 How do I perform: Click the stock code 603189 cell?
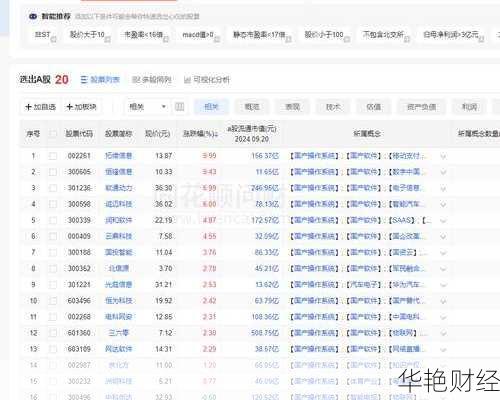pyautogui.click(x=79, y=349)
